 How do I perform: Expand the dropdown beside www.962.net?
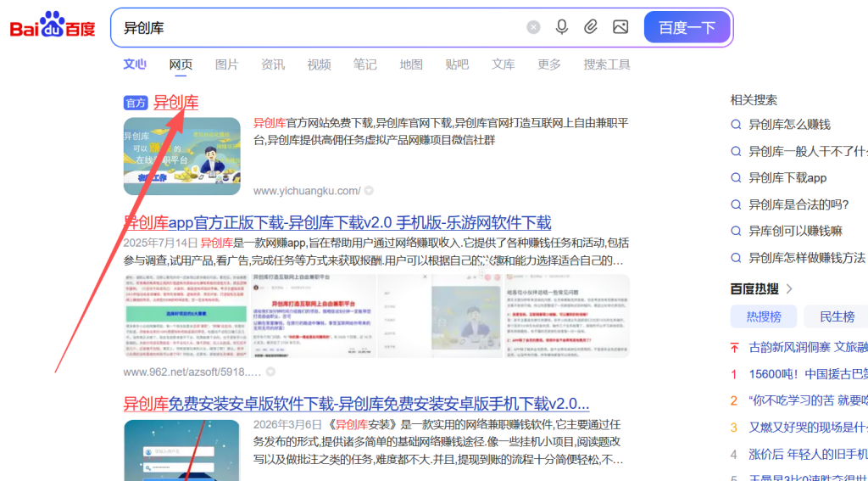(270, 372)
